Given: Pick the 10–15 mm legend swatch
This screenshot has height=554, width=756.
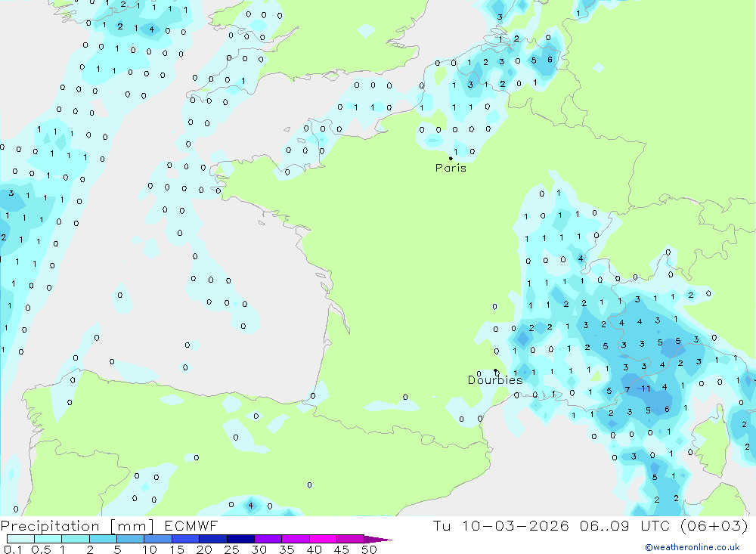Looking at the screenshot, I should (158, 539).
